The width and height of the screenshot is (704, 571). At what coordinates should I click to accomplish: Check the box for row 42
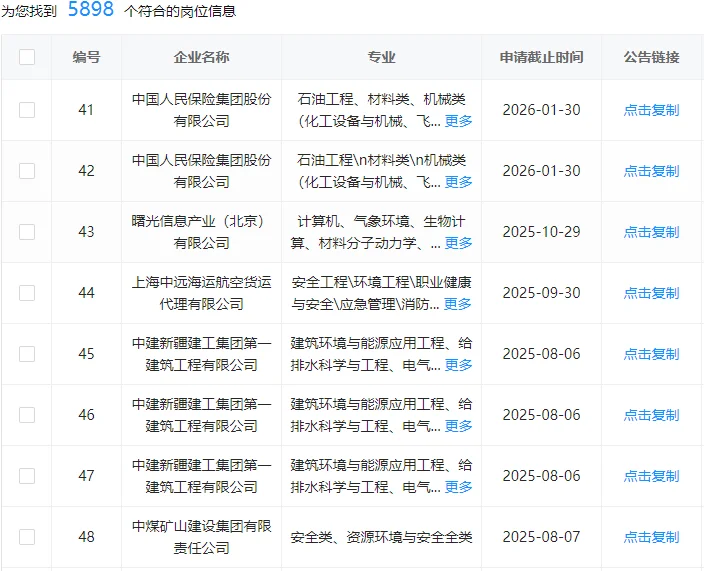[x=27, y=171]
